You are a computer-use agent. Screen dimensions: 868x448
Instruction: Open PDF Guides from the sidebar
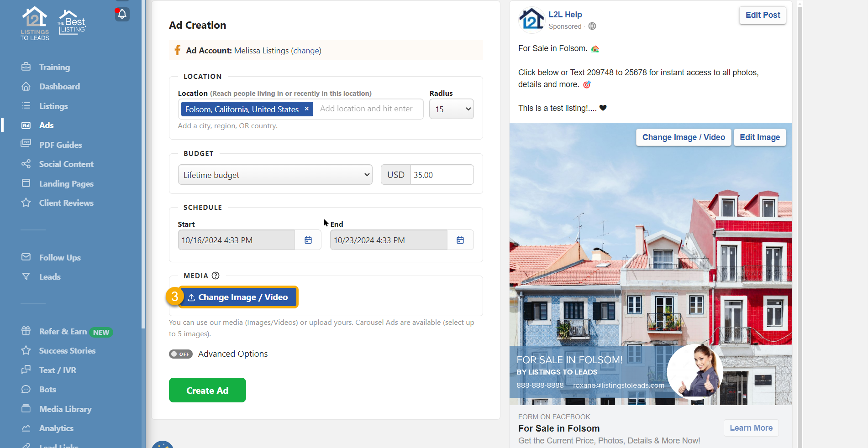[60, 145]
